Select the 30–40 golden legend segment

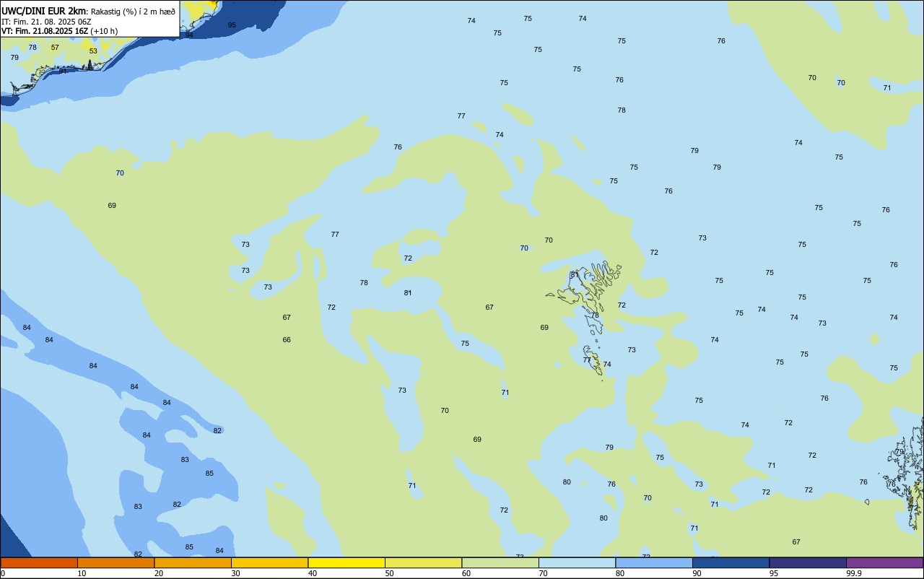[269, 562]
